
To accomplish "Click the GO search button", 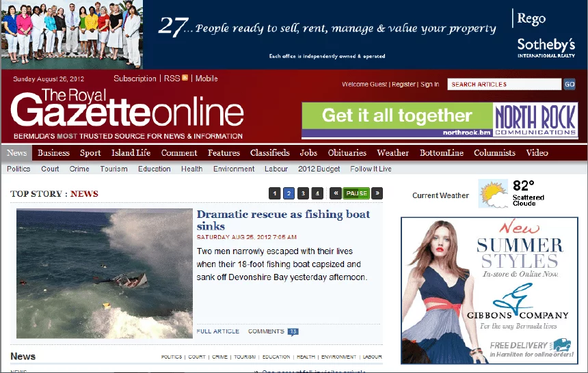I will tap(570, 84).
